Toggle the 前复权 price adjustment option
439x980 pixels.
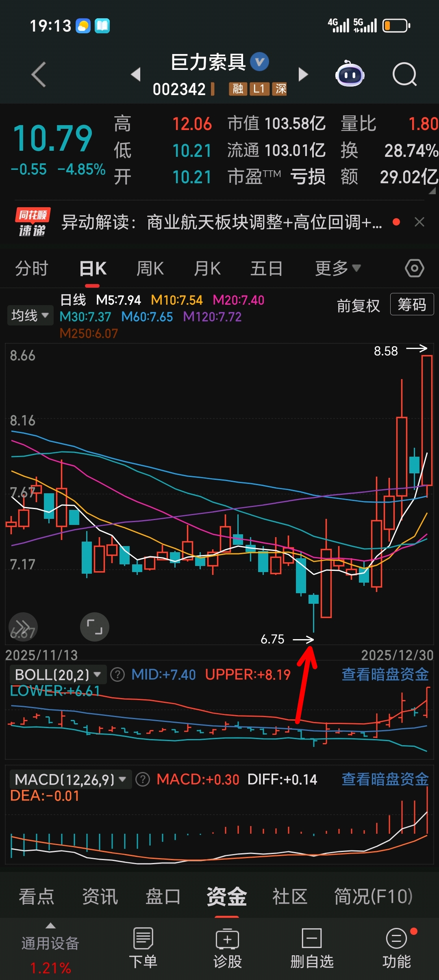pyautogui.click(x=359, y=305)
